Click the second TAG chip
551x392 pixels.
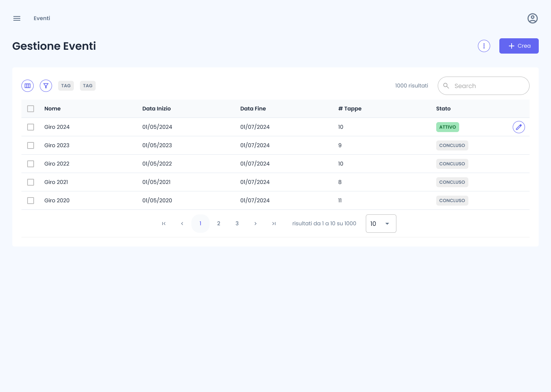click(x=88, y=86)
